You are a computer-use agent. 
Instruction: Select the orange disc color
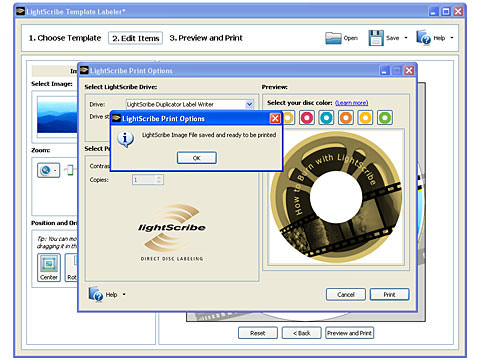coord(346,118)
